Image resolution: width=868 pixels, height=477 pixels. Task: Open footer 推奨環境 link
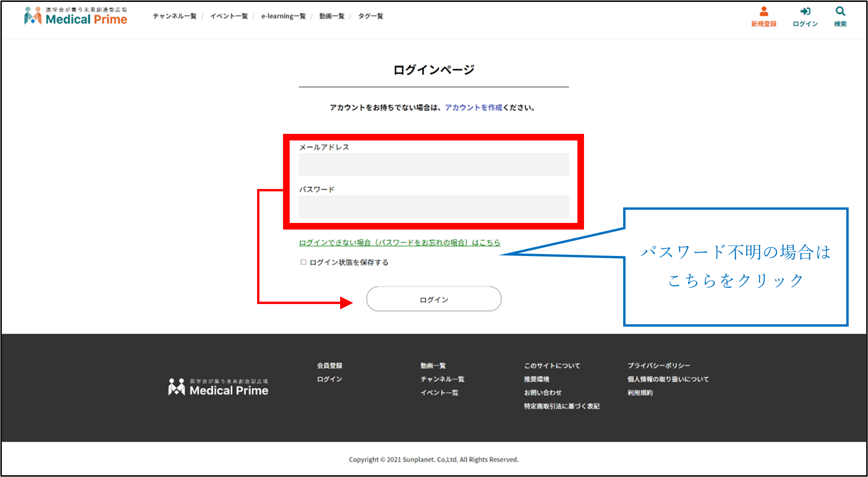coord(536,379)
